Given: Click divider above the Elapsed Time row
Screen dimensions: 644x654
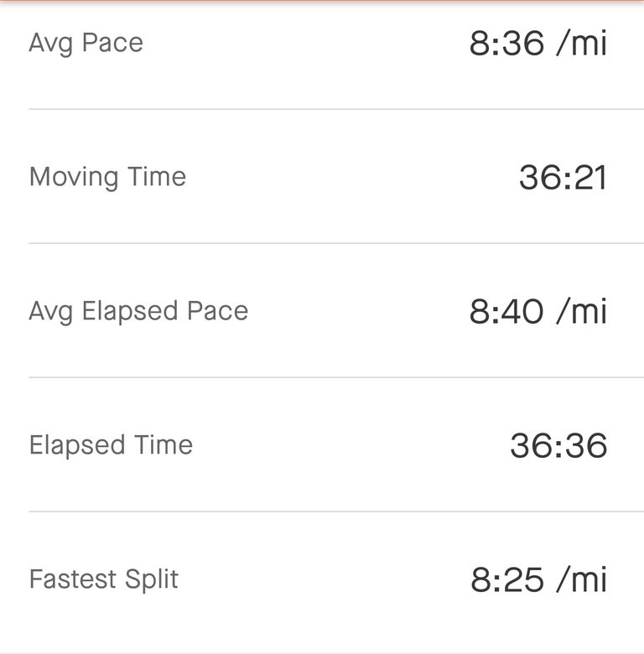Looking at the screenshot, I should (322, 377).
